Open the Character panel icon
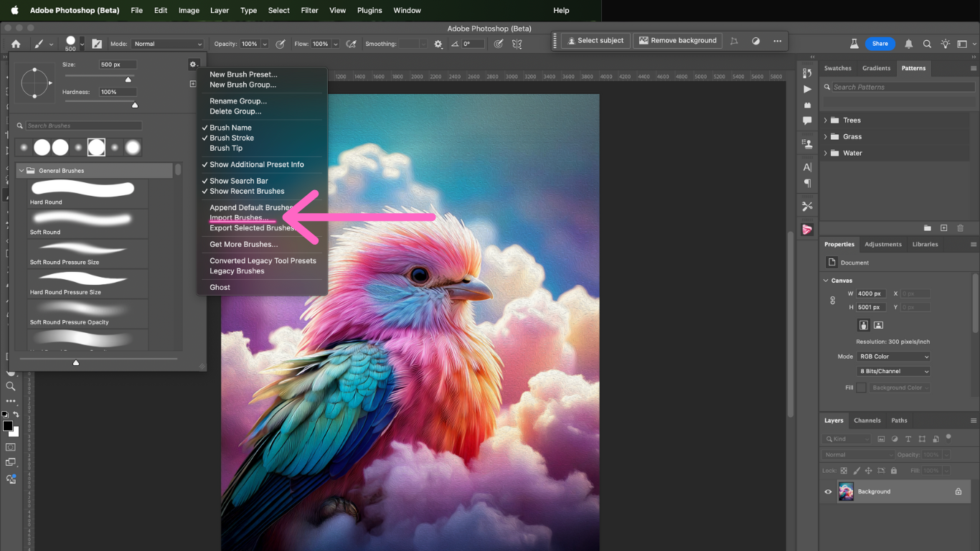Image resolution: width=980 pixels, height=551 pixels. (807, 167)
